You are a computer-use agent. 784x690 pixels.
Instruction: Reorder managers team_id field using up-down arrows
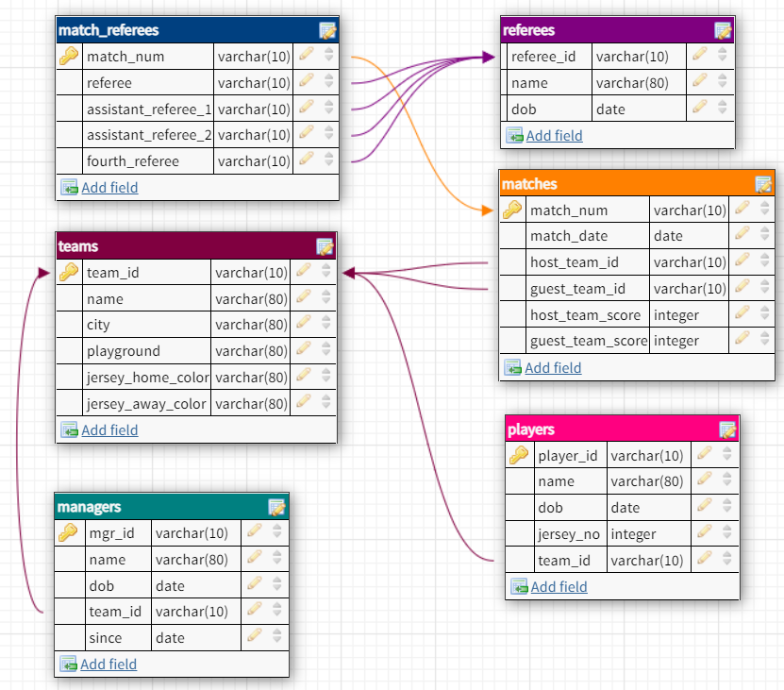pyautogui.click(x=276, y=609)
